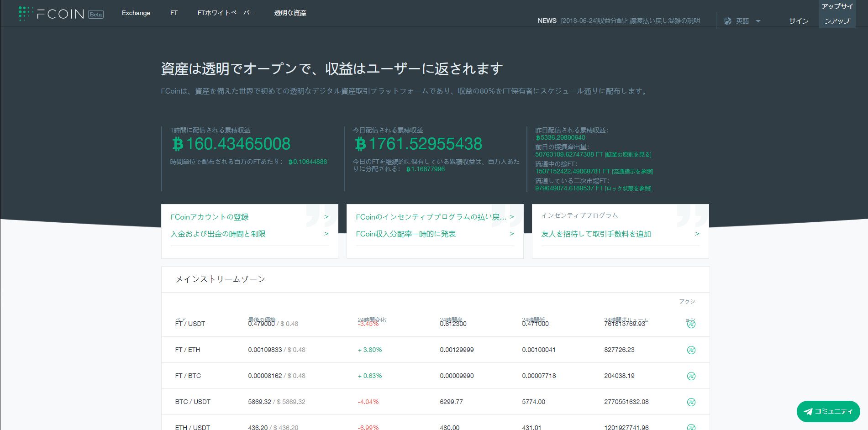The width and height of the screenshot is (868, 430).
Task: Click arrow beside FCoinのインセンティブプログラムの払い戻
Action: (512, 217)
